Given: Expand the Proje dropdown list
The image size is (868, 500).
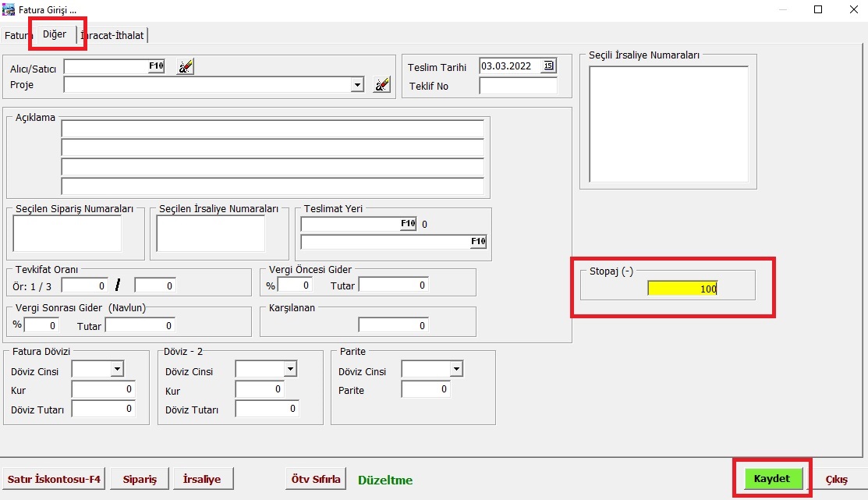Looking at the screenshot, I should click(x=357, y=85).
